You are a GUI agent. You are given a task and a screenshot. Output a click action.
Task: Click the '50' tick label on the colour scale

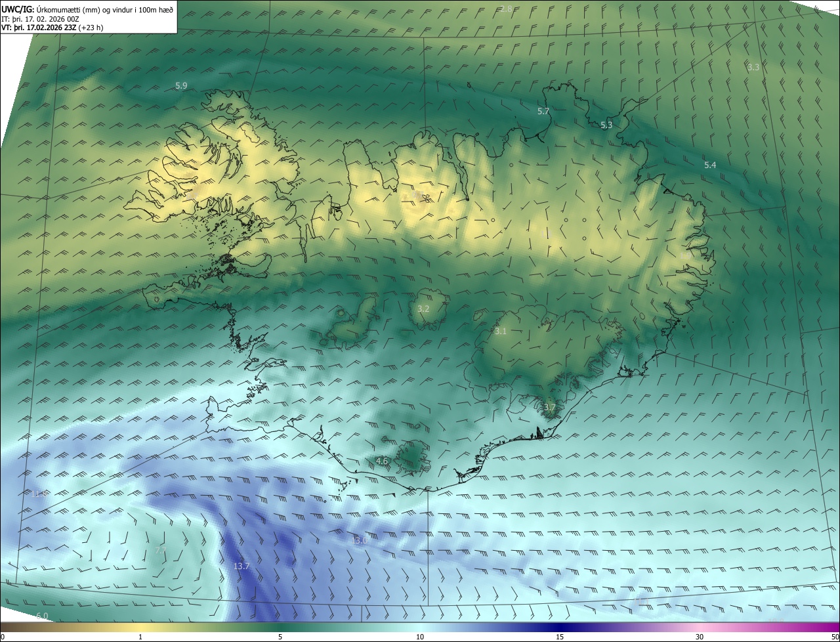point(835,637)
